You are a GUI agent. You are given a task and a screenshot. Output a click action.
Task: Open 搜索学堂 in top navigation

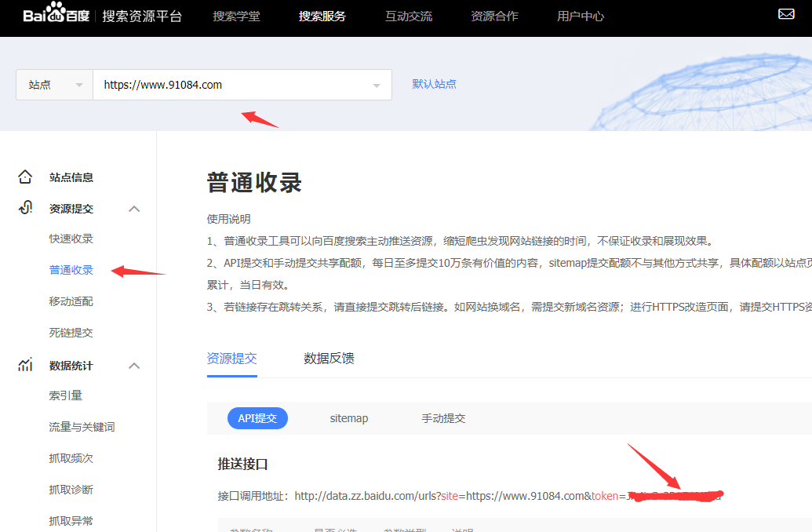click(236, 16)
